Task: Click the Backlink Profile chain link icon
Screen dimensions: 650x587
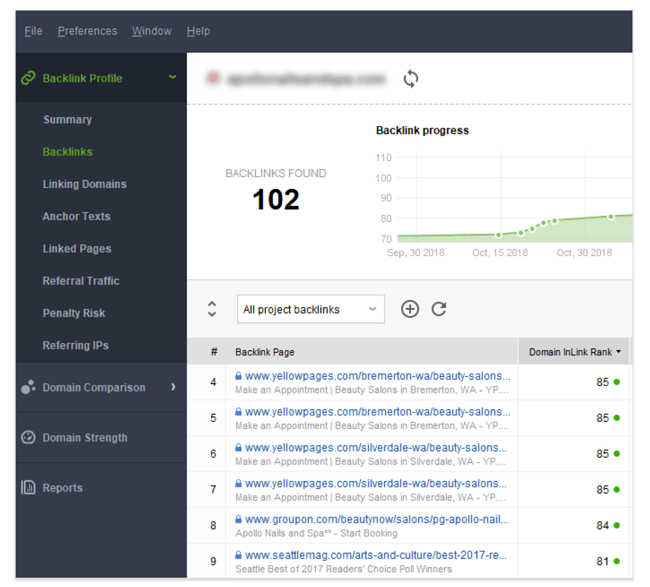Action: (x=28, y=78)
